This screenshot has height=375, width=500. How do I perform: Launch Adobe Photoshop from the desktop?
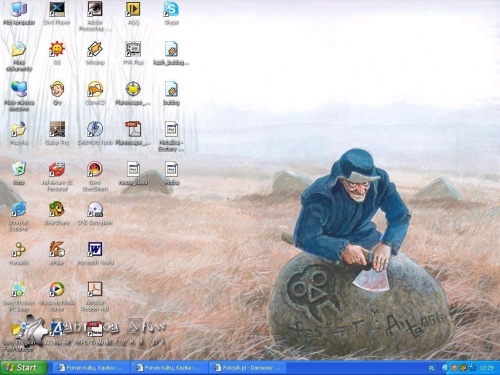pyautogui.click(x=95, y=16)
